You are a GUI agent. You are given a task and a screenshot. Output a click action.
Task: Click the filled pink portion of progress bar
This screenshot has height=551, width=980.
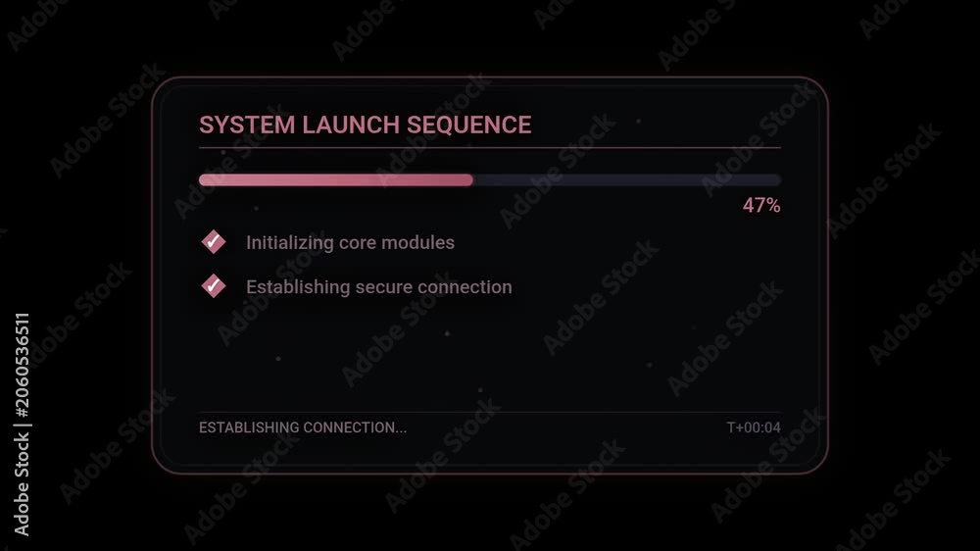[x=335, y=180]
